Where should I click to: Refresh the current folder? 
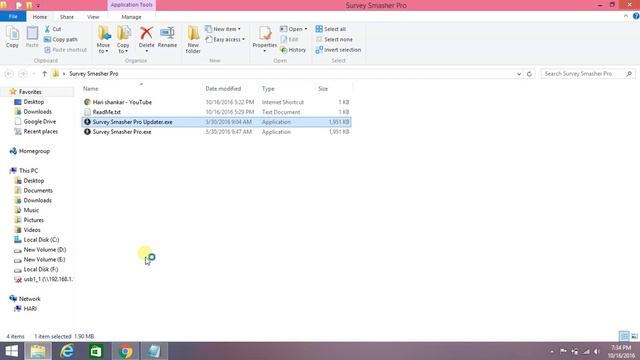pos(529,74)
